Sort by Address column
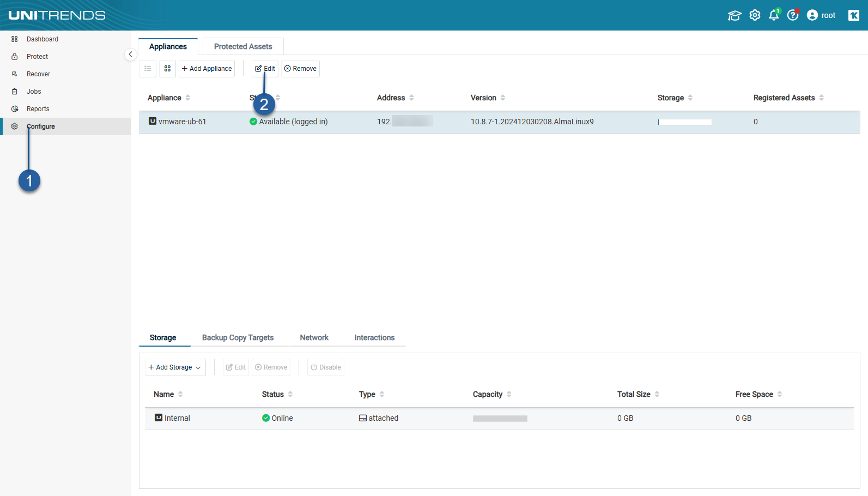This screenshot has height=496, width=868. (396, 98)
